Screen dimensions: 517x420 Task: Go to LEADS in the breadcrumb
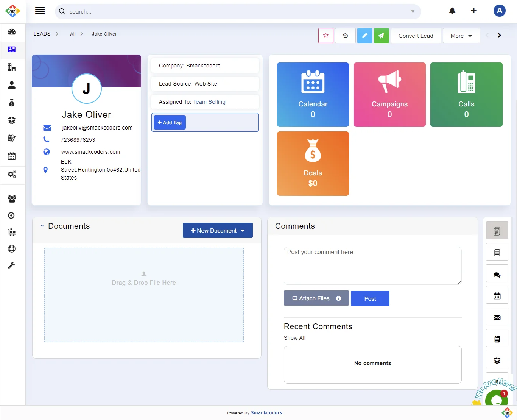click(42, 34)
